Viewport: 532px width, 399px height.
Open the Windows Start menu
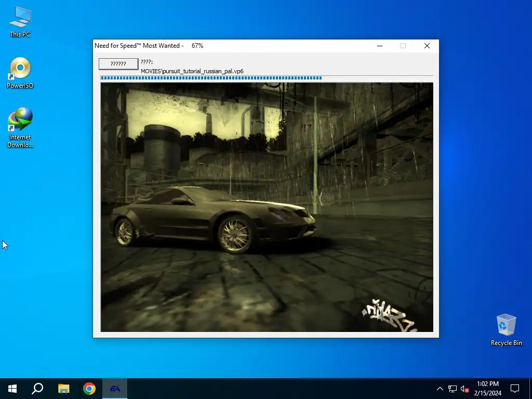(x=12, y=389)
